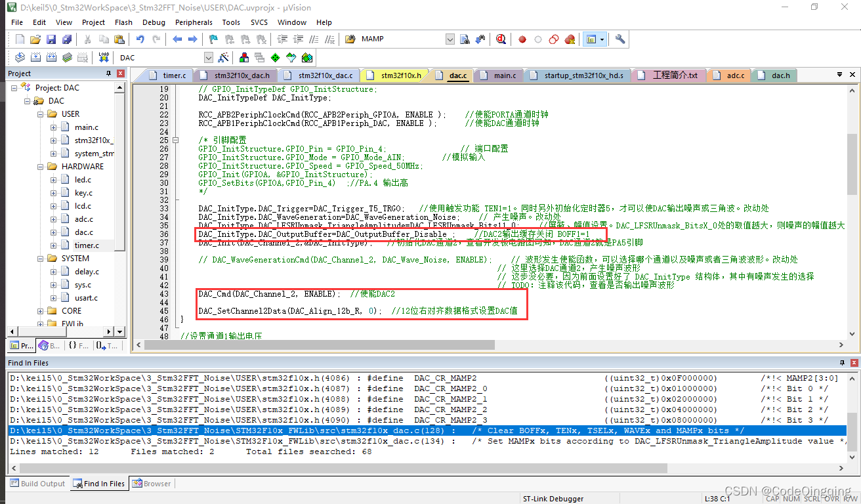Open the Flash menu
The height and width of the screenshot is (504, 861).
pyautogui.click(x=123, y=22)
